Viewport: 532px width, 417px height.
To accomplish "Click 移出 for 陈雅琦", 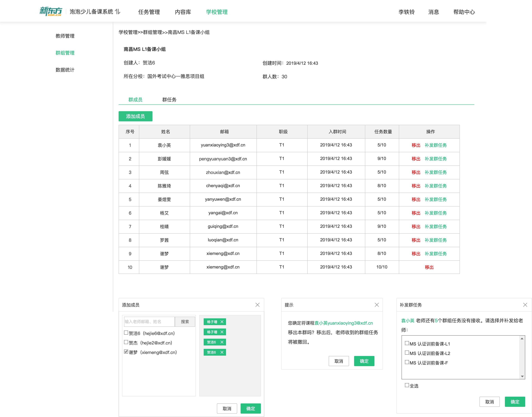I will (416, 186).
